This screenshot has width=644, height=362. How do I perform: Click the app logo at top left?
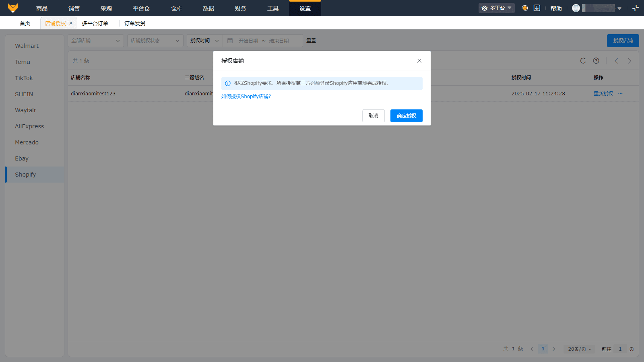tap(13, 8)
